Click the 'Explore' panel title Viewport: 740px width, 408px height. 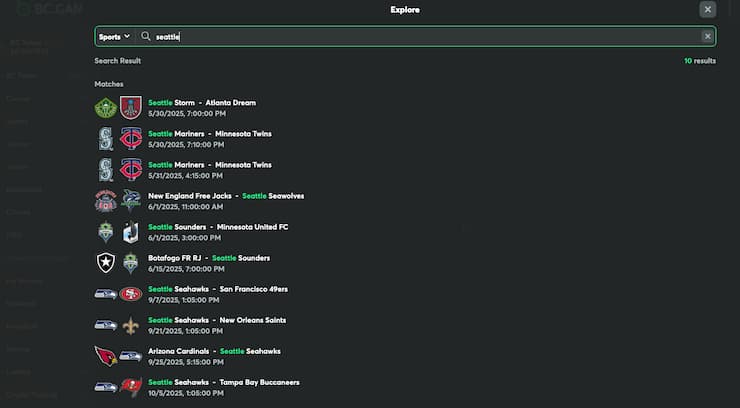[x=405, y=10]
